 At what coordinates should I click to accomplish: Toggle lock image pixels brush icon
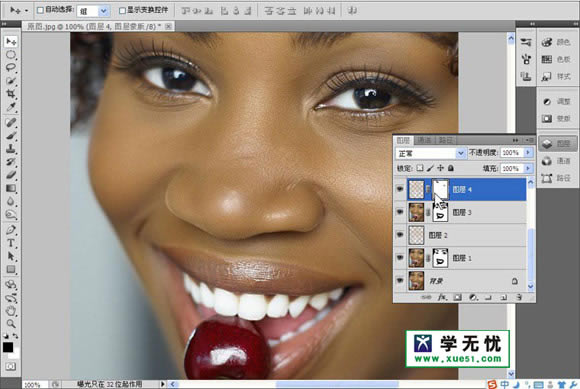click(x=430, y=168)
